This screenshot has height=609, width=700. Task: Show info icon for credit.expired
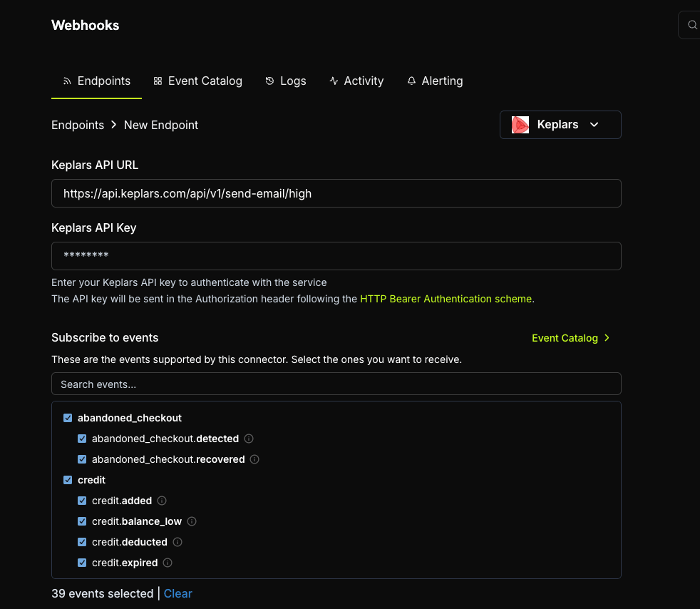tap(168, 563)
